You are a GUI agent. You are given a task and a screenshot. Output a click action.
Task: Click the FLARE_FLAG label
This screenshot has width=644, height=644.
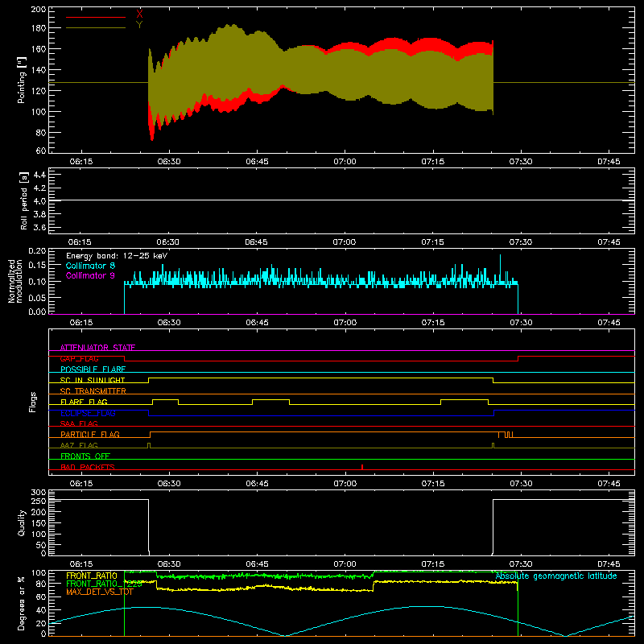pyautogui.click(x=84, y=402)
